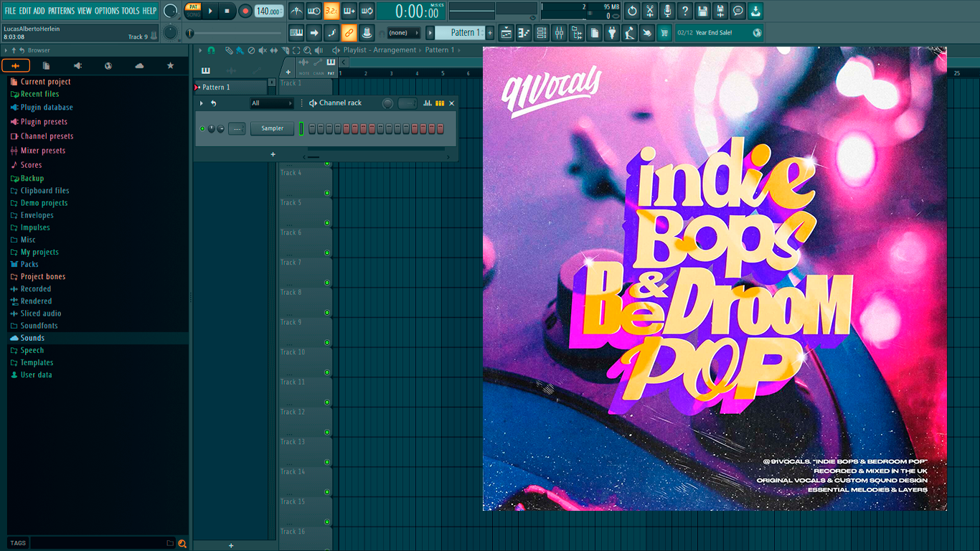Viewport: 980px width, 551px height.
Task: Click the download updates icon
Action: pos(755,11)
